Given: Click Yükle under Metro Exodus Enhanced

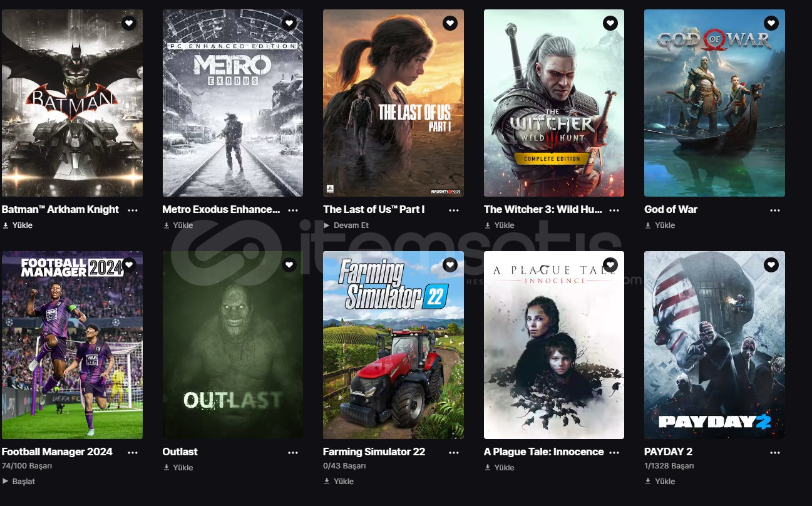Looking at the screenshot, I should [x=183, y=225].
